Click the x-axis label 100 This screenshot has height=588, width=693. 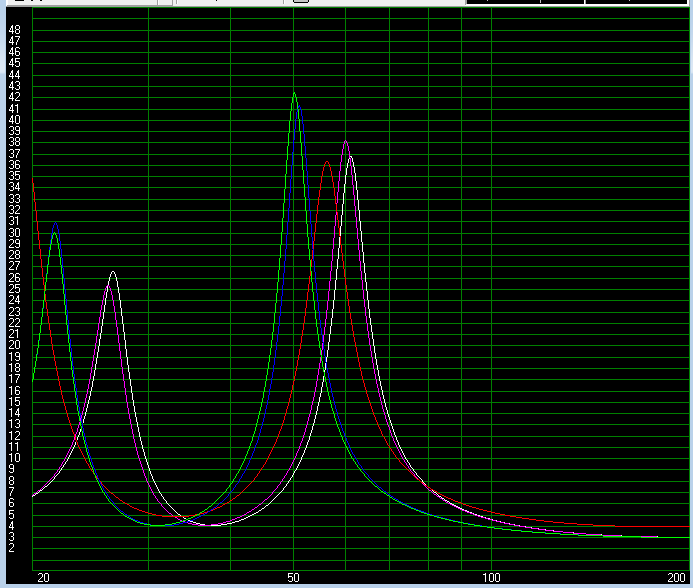coord(492,578)
